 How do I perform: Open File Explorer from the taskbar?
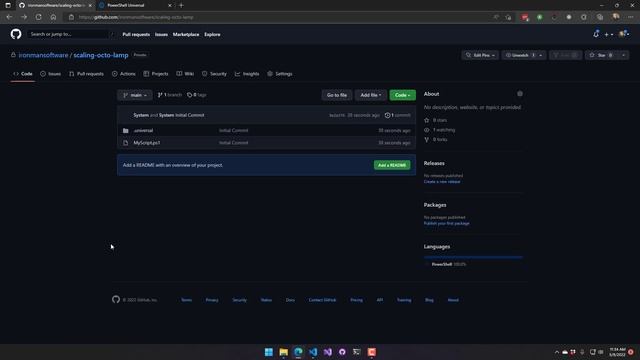(x=283, y=352)
